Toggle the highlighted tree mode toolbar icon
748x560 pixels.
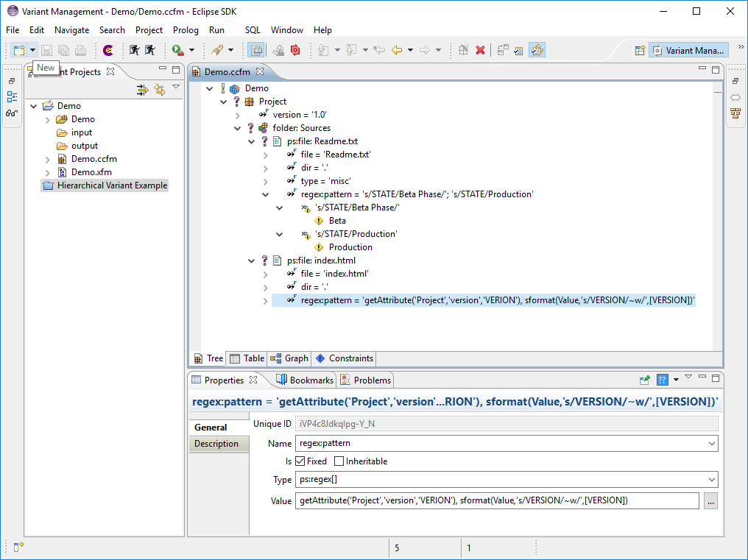coord(537,50)
